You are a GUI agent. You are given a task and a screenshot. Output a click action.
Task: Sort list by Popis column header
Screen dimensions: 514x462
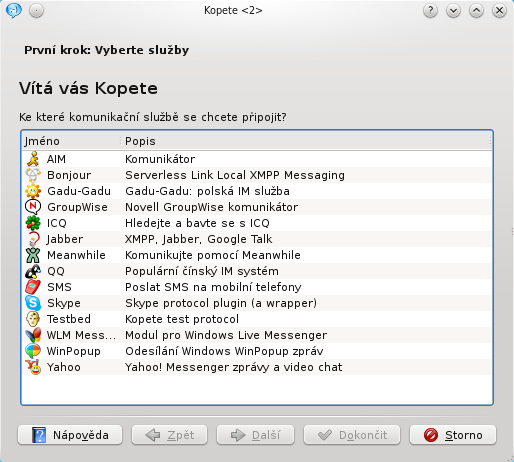(x=306, y=141)
